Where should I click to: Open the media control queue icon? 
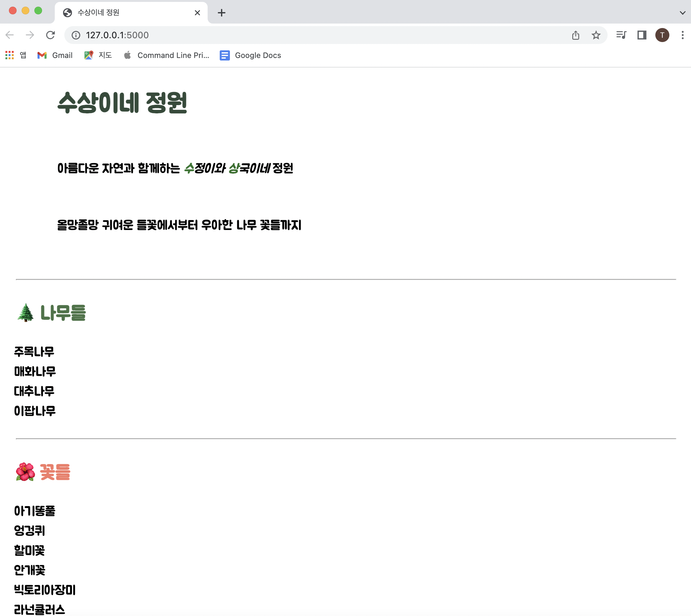[x=621, y=35]
